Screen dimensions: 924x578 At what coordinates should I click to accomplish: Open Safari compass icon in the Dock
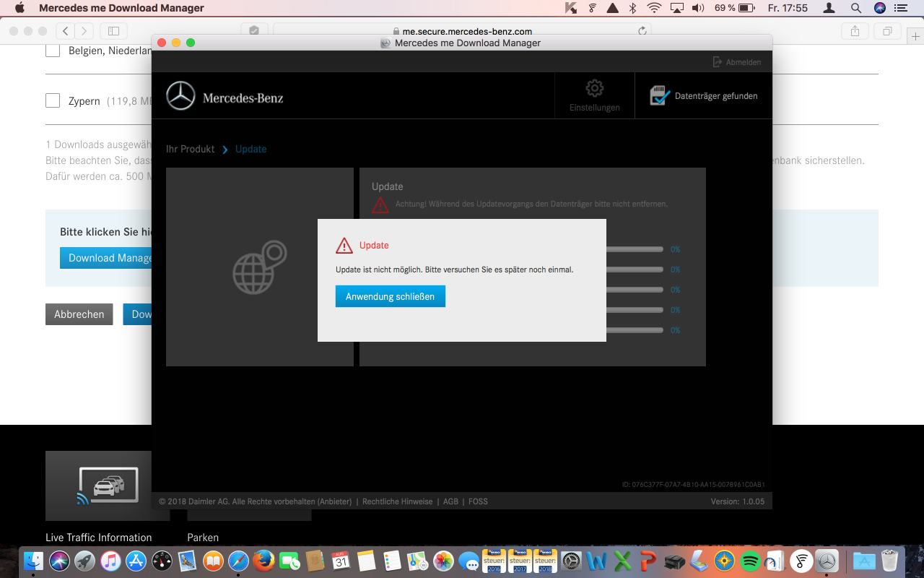[238, 561]
